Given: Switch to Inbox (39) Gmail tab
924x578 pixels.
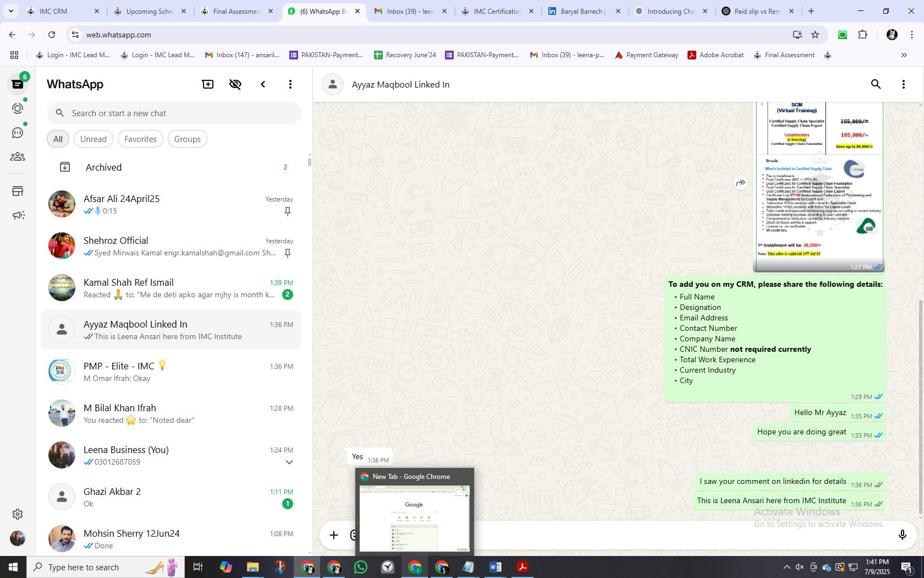Looking at the screenshot, I should [x=410, y=11].
